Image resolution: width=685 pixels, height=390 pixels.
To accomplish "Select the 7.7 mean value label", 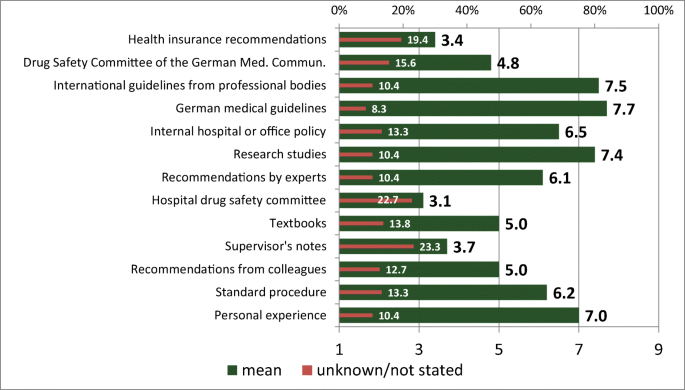I will [x=624, y=109].
